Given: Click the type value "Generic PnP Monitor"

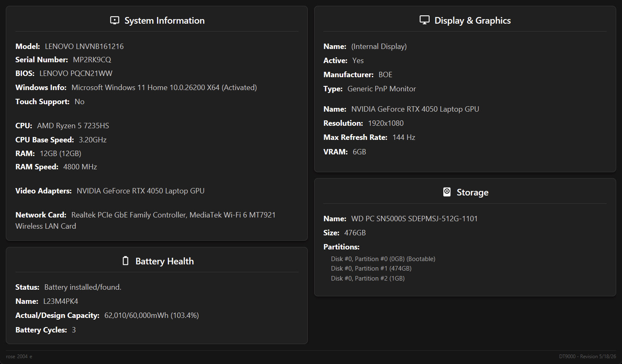Looking at the screenshot, I should coord(382,89).
